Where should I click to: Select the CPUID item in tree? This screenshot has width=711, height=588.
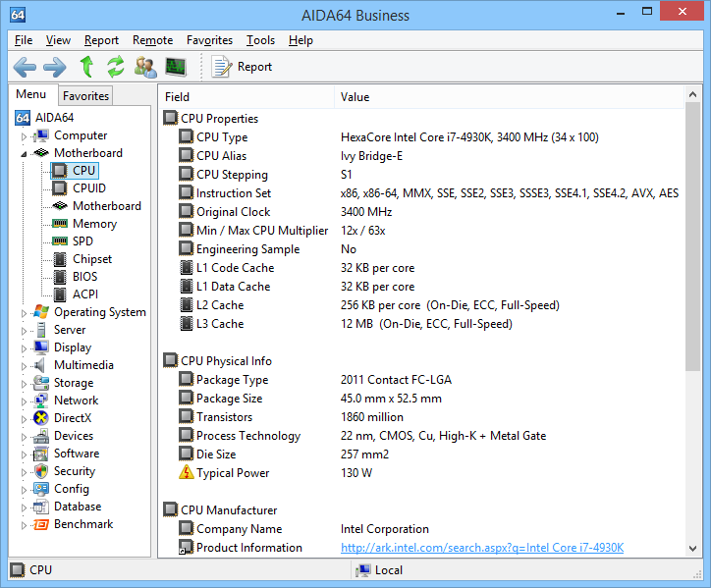click(88, 188)
